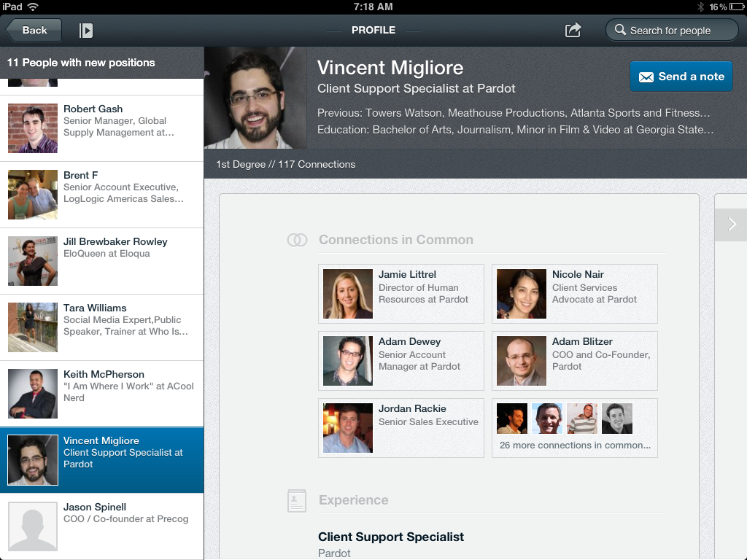Tap Client Support Specialist experience title
747x560 pixels.
click(391, 537)
